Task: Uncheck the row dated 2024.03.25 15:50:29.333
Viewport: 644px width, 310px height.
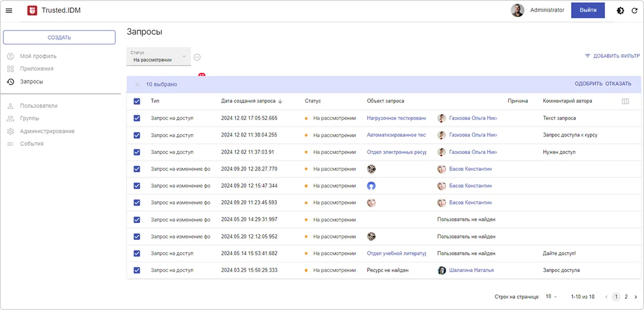Action: [137, 270]
